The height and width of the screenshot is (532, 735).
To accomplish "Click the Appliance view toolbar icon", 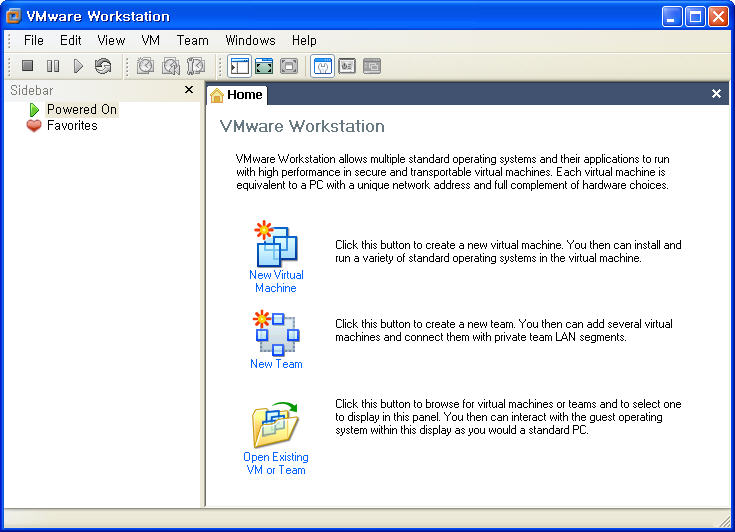I will point(347,66).
